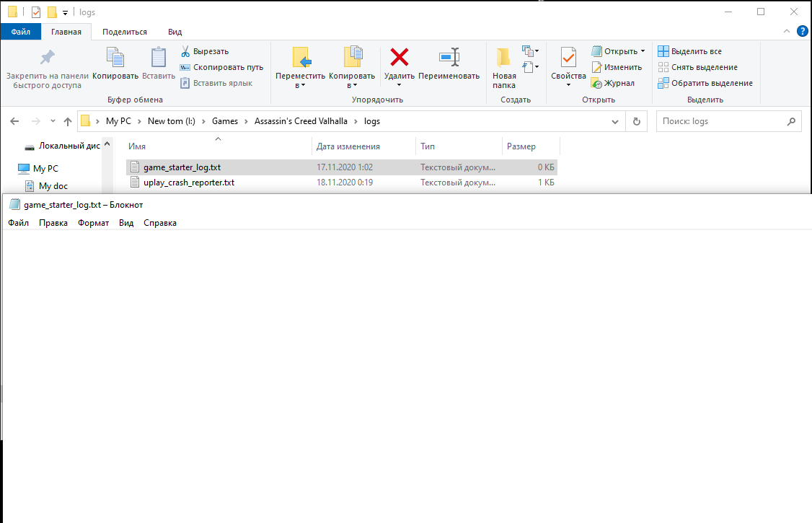Open Notepad's Вид menu
The width and height of the screenshot is (812, 523).
[x=126, y=223]
